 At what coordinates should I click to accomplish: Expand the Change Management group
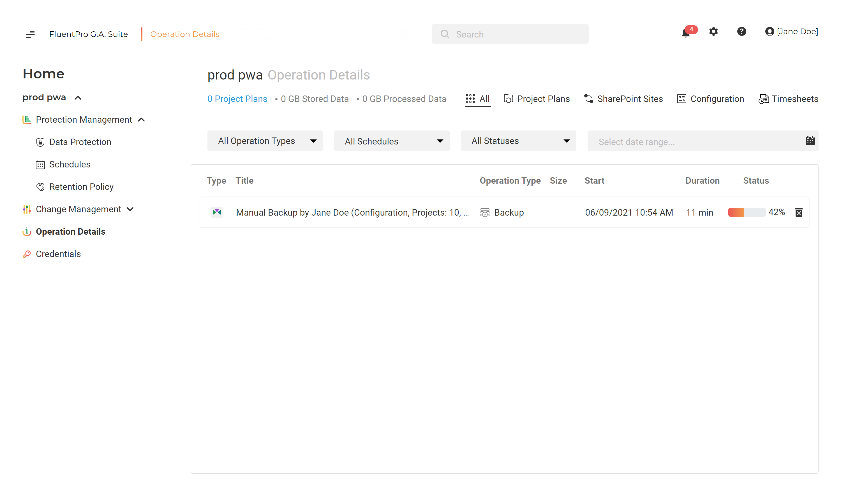pos(130,209)
